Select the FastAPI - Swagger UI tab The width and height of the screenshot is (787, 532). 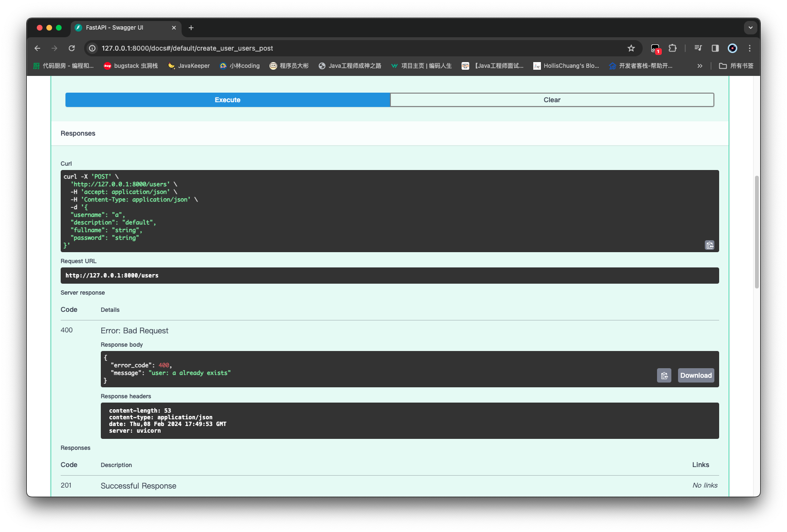126,28
